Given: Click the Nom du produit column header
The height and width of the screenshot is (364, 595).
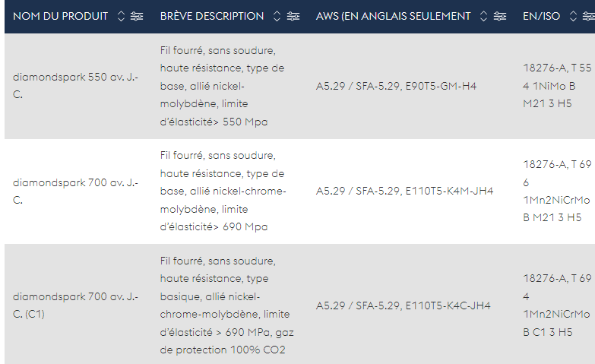Looking at the screenshot, I should (60, 16).
